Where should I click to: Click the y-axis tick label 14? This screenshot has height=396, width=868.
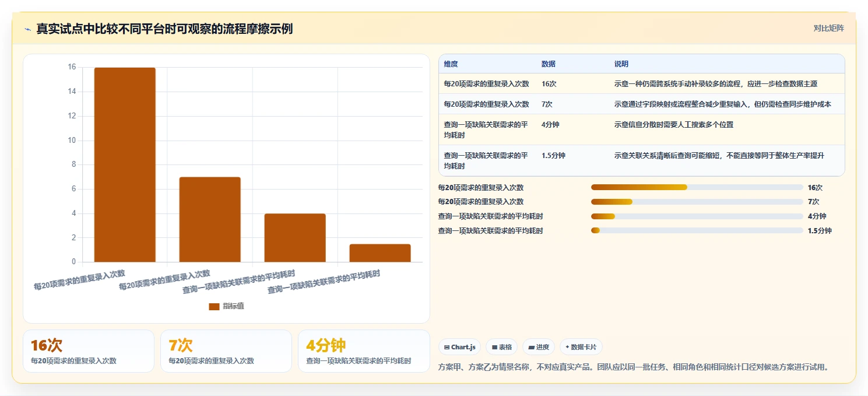tap(72, 92)
